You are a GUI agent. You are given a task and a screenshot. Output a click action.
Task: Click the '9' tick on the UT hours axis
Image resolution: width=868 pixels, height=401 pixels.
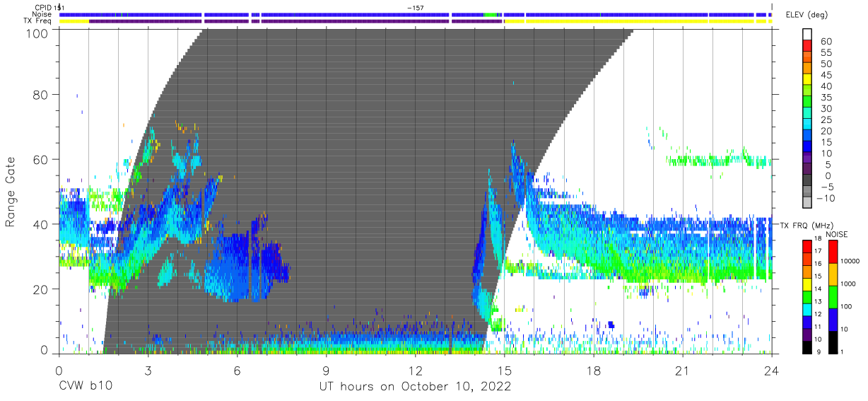click(327, 370)
